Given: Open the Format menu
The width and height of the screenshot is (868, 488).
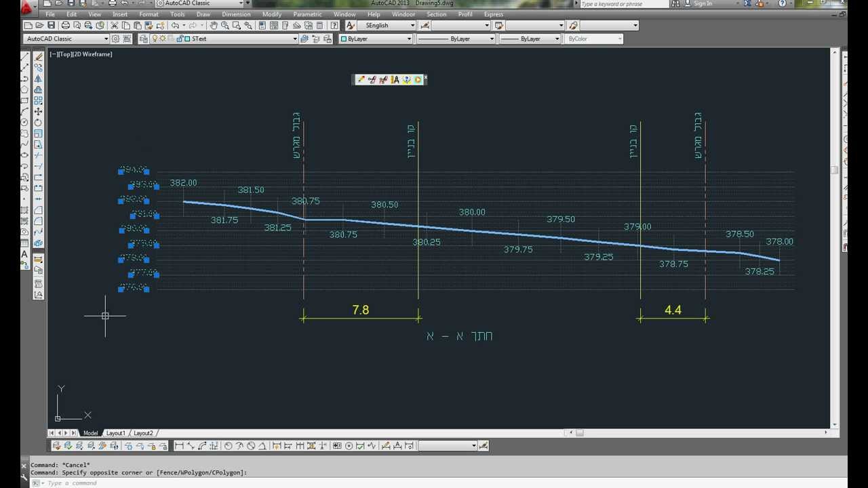Looking at the screenshot, I should point(149,14).
